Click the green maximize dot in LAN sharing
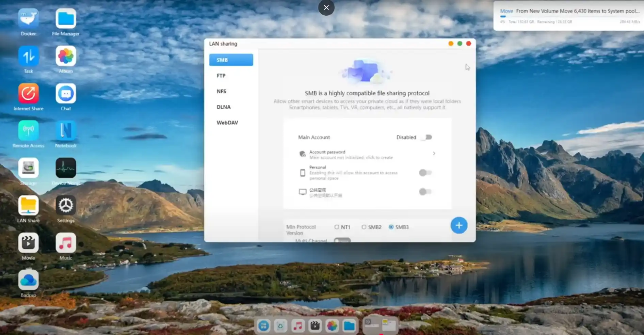Viewport: 644px width, 335px height. [x=460, y=44]
